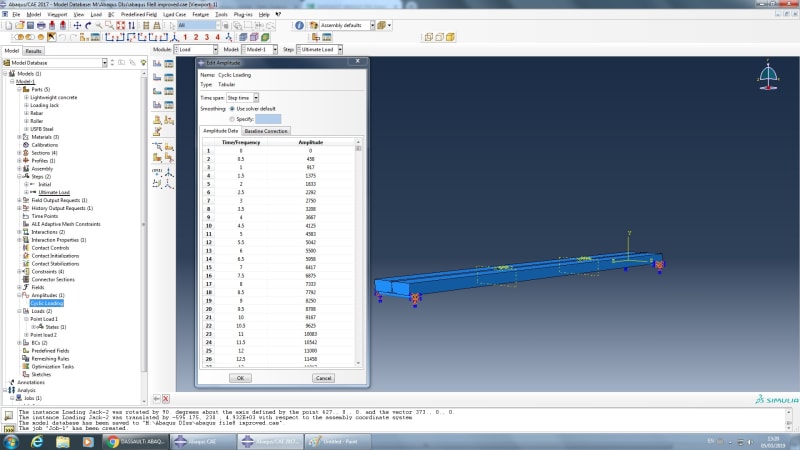Click the Create Load Case icon
Screen dimensions: 800x450
(157, 105)
